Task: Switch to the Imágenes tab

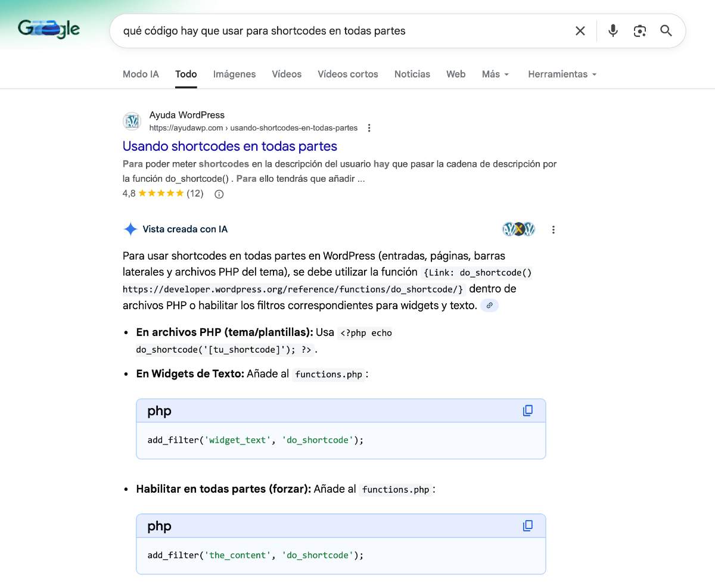Action: click(x=234, y=74)
